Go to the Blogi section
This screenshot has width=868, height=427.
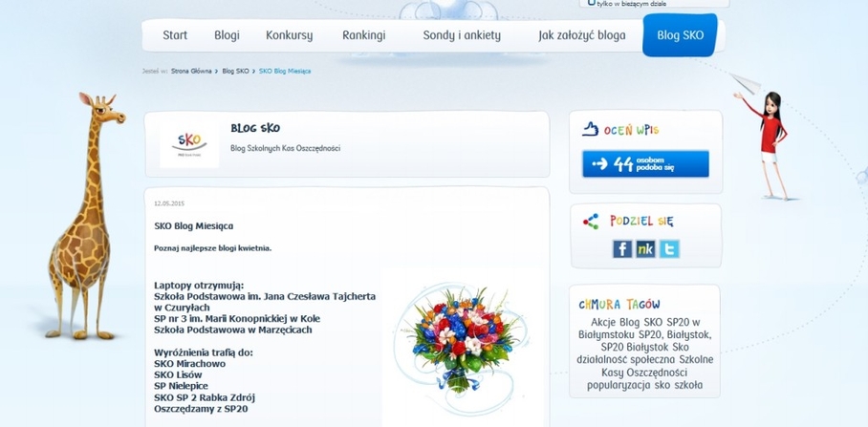pos(227,35)
